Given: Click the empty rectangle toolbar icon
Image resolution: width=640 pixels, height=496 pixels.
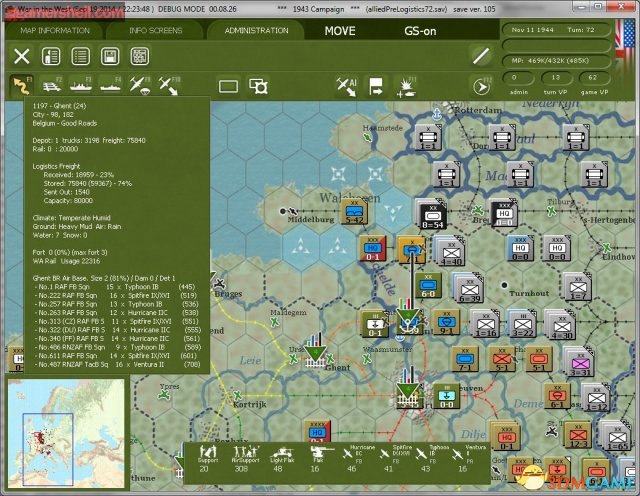Looking at the screenshot, I should coord(228,86).
